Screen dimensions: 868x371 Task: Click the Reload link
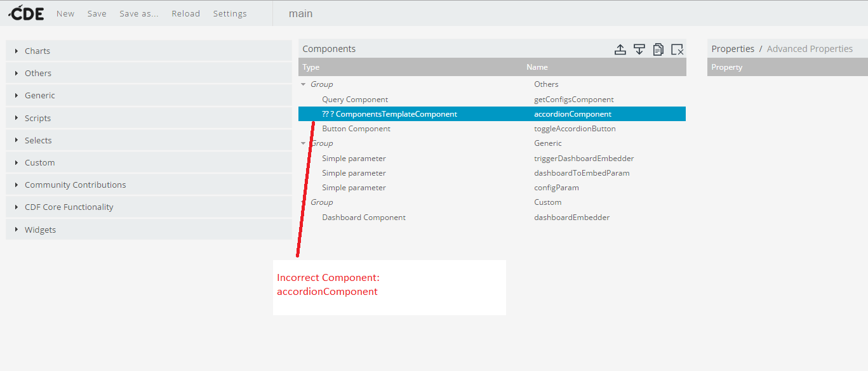(x=185, y=13)
